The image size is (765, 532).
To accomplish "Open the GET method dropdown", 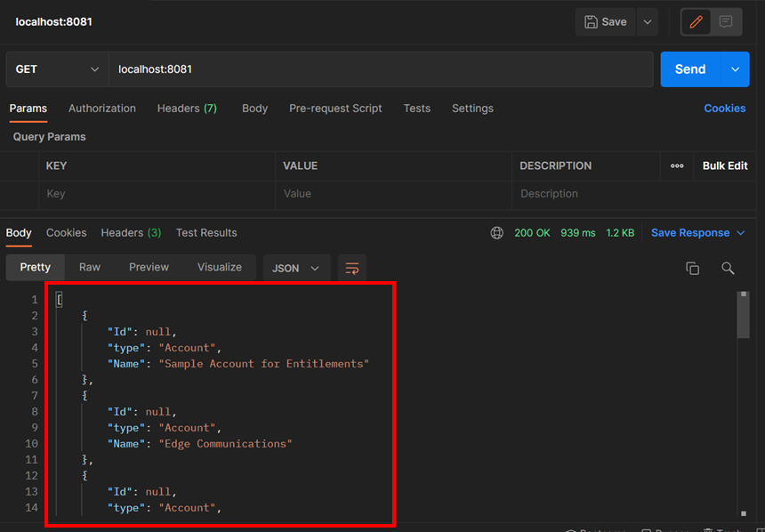I will [57, 69].
